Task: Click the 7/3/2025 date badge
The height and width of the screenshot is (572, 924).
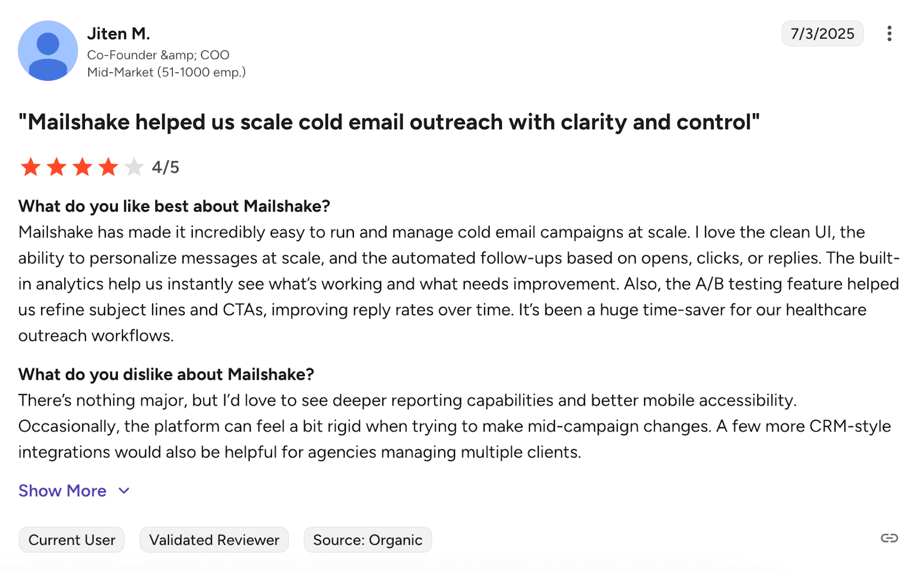Action: (x=822, y=34)
